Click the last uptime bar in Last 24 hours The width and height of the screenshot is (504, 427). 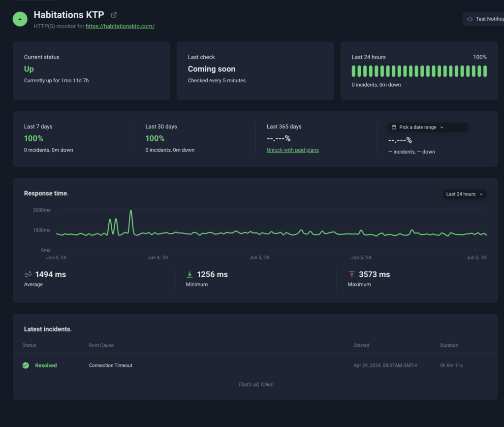coord(485,71)
